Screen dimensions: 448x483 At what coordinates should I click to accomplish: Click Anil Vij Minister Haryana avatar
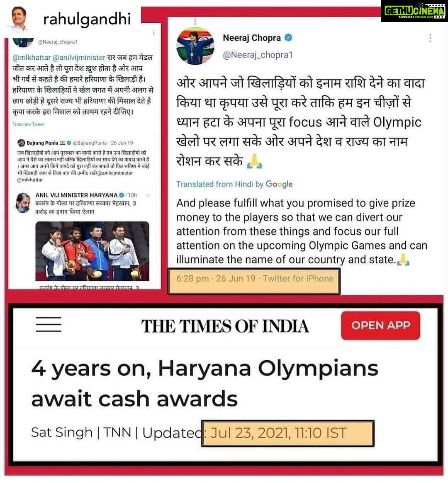(23, 203)
